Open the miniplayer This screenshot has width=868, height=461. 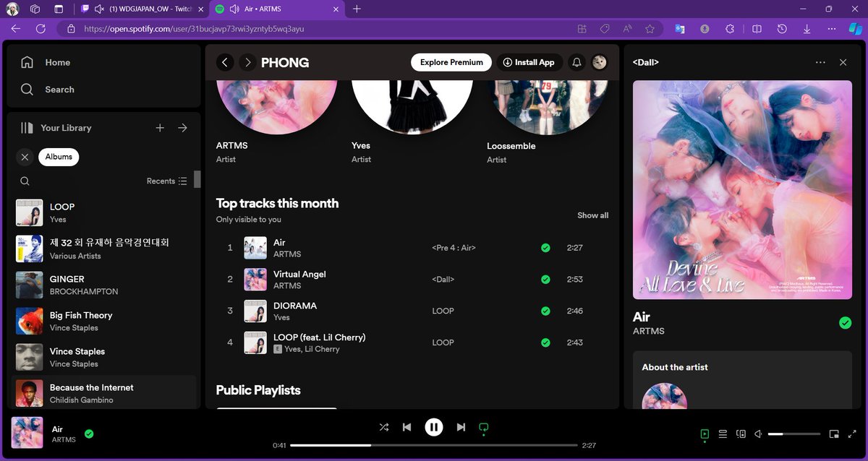point(834,434)
